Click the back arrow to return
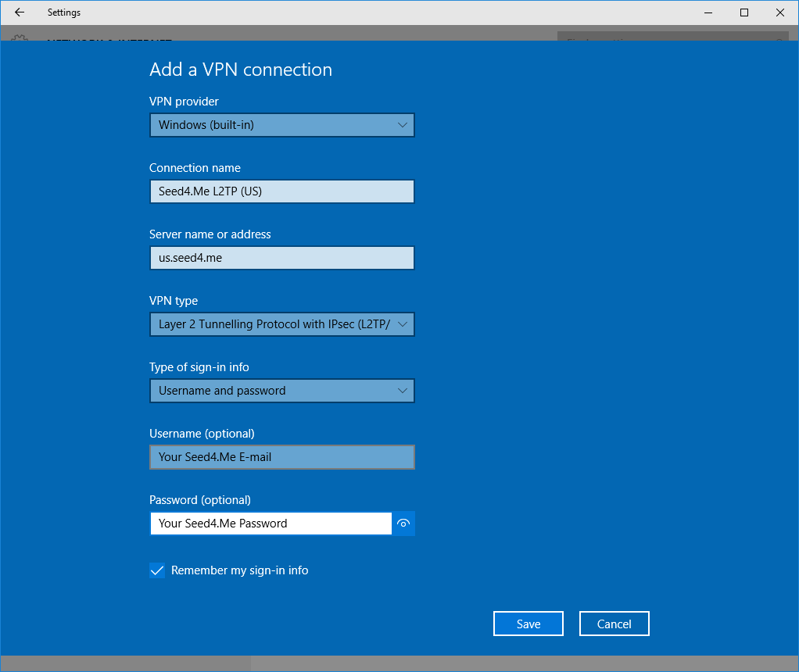Screen dimensions: 799x672 pos(19,13)
